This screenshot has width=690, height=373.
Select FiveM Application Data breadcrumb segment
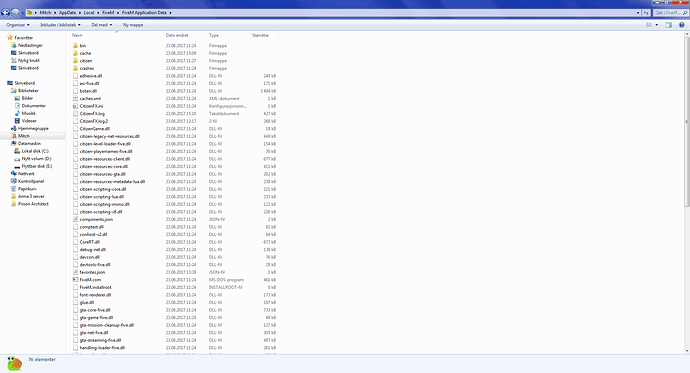(x=144, y=13)
